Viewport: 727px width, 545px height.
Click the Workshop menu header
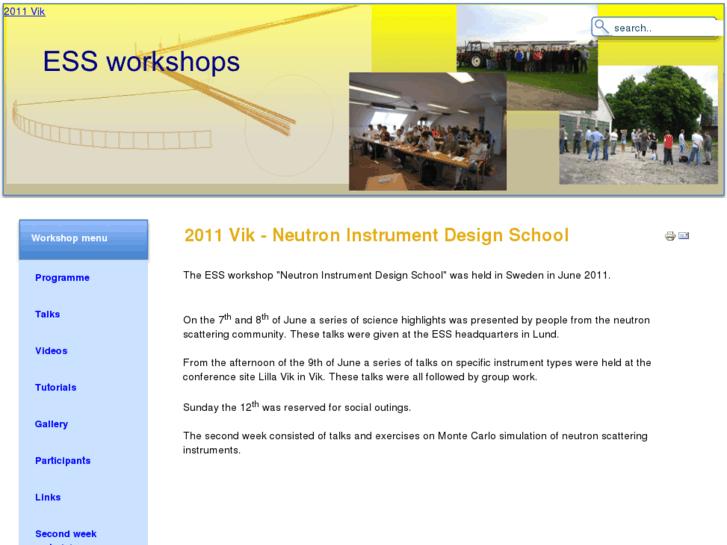click(83, 239)
